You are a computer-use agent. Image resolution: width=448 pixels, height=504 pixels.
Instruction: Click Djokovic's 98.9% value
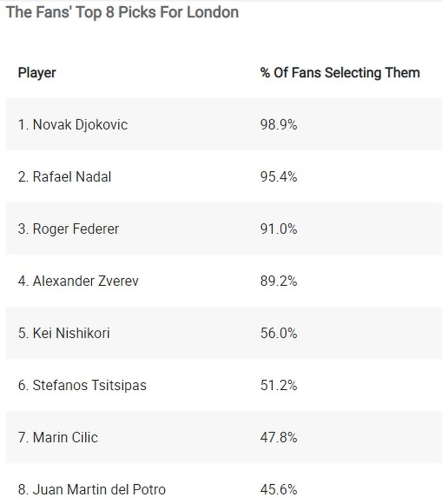click(279, 125)
